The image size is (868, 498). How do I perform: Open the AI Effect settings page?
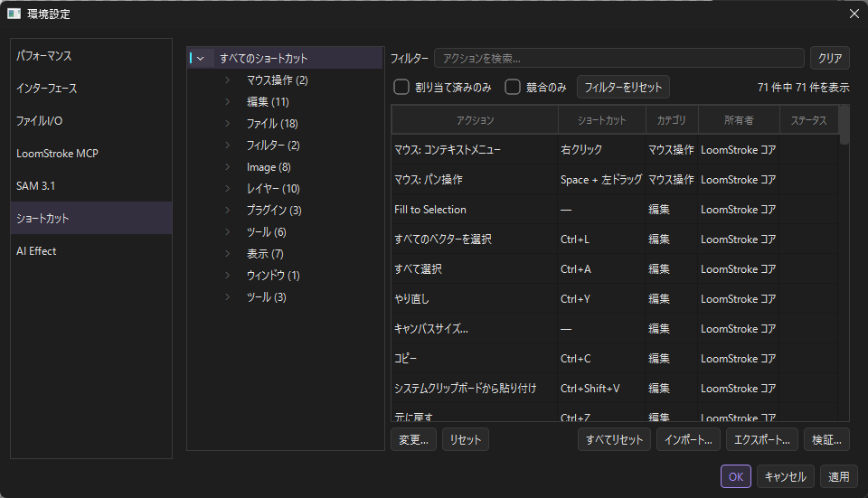pos(91,250)
